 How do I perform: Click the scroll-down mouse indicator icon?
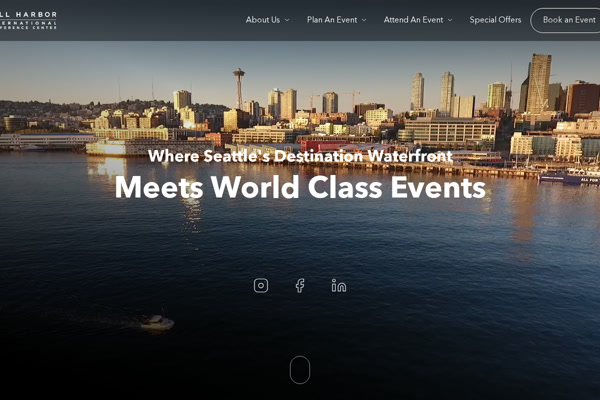(x=300, y=370)
